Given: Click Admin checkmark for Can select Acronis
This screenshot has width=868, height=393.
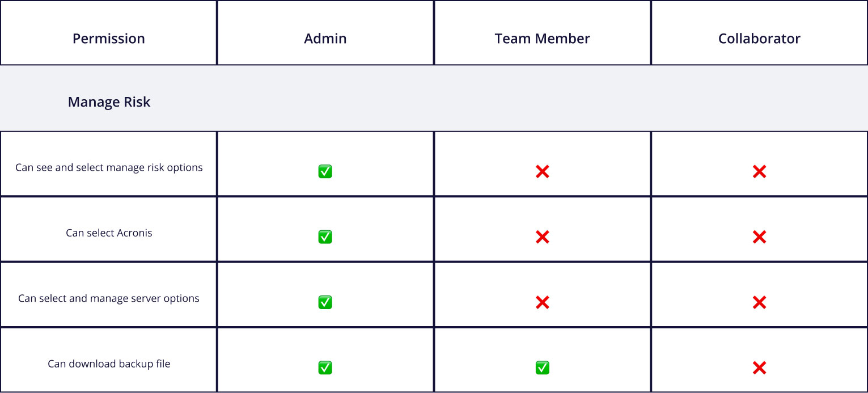Looking at the screenshot, I should 325,236.
